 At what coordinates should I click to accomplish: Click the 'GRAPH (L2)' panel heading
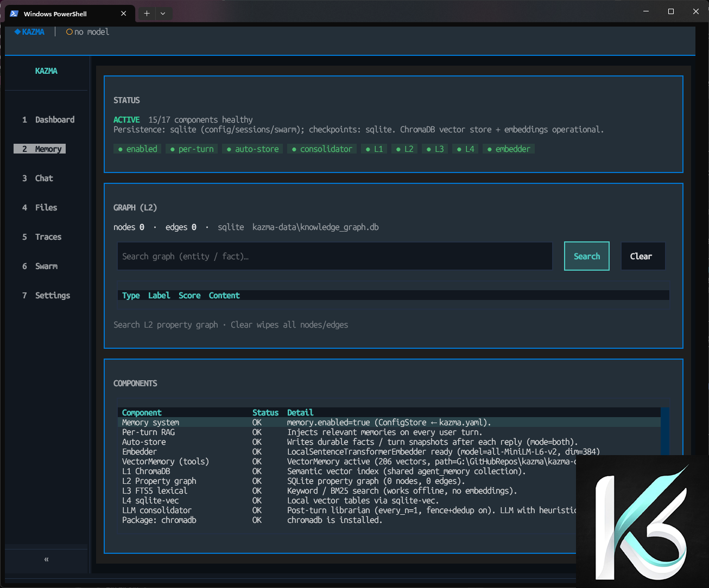(135, 208)
